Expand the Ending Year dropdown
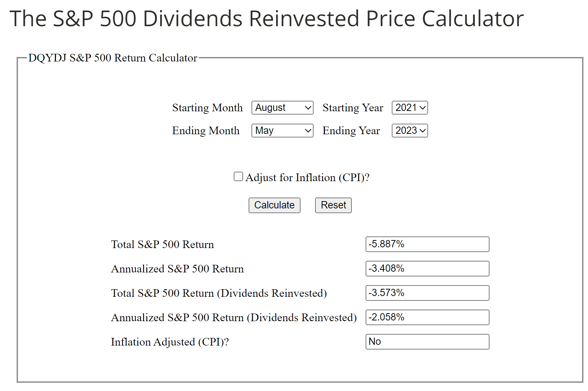Image resolution: width=588 pixels, height=391 pixels. click(410, 131)
